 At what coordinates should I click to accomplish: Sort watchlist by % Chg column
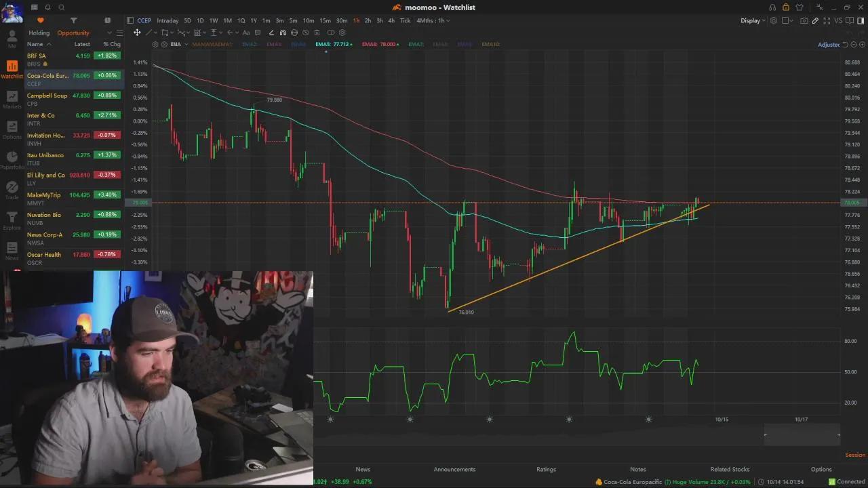[112, 44]
